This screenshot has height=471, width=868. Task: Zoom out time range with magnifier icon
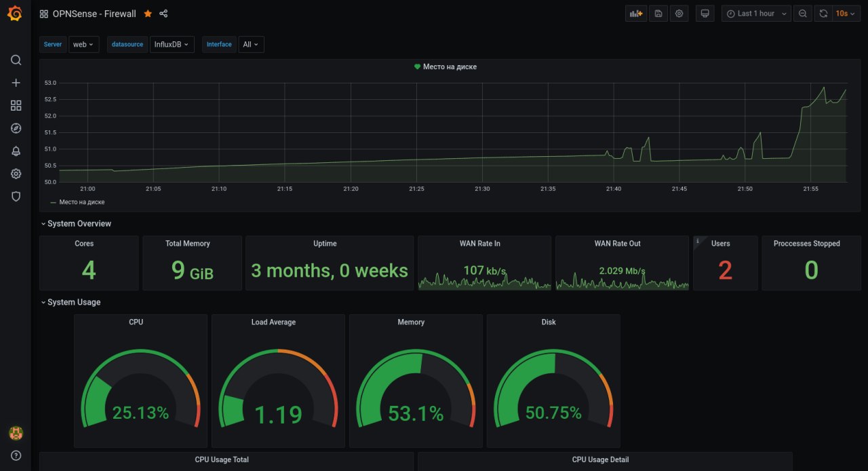(802, 14)
